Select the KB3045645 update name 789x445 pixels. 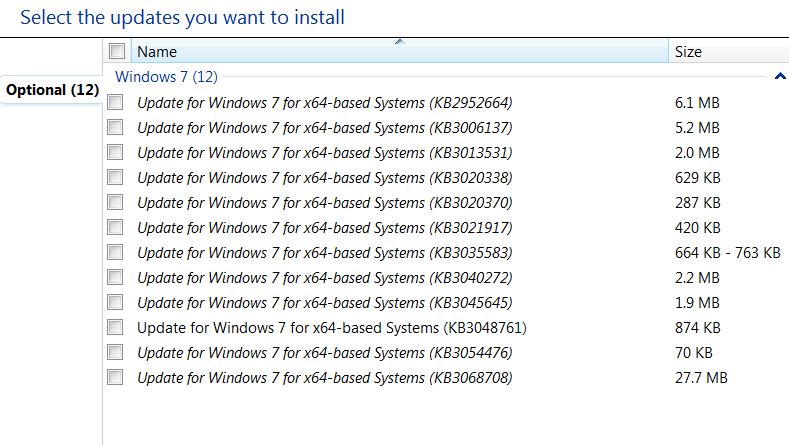coord(324,302)
